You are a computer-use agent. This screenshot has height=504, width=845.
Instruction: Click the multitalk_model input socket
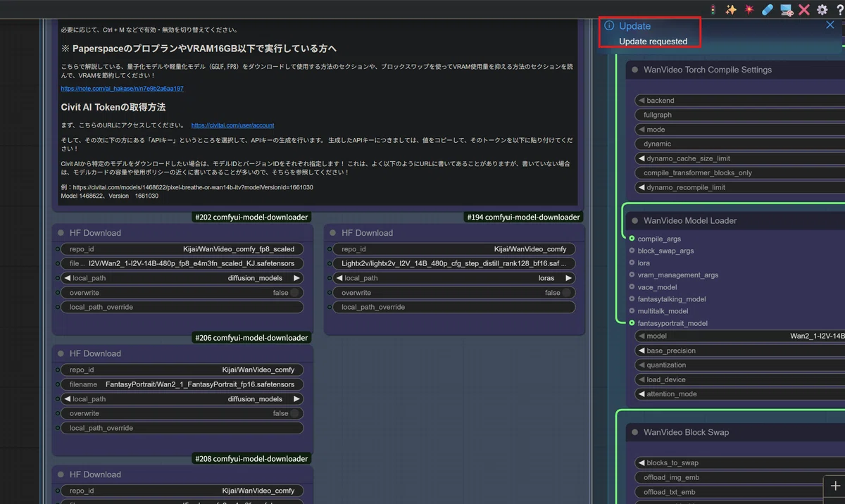[x=632, y=310]
